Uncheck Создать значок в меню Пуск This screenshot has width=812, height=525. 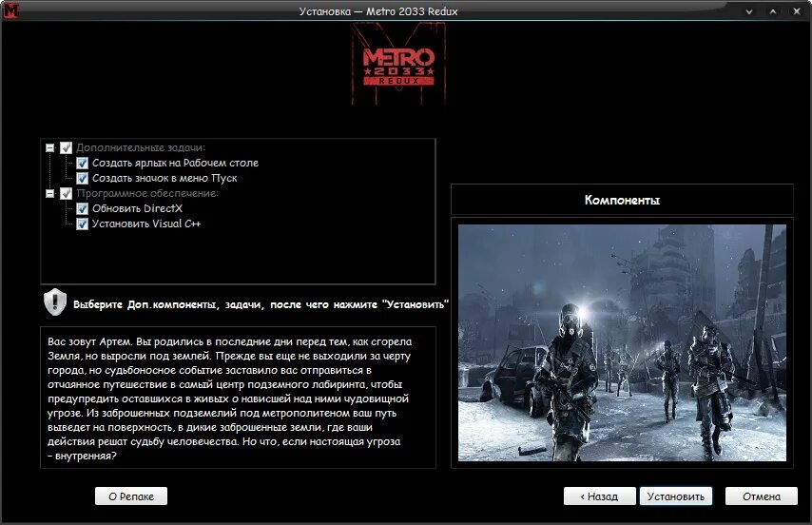pos(82,179)
